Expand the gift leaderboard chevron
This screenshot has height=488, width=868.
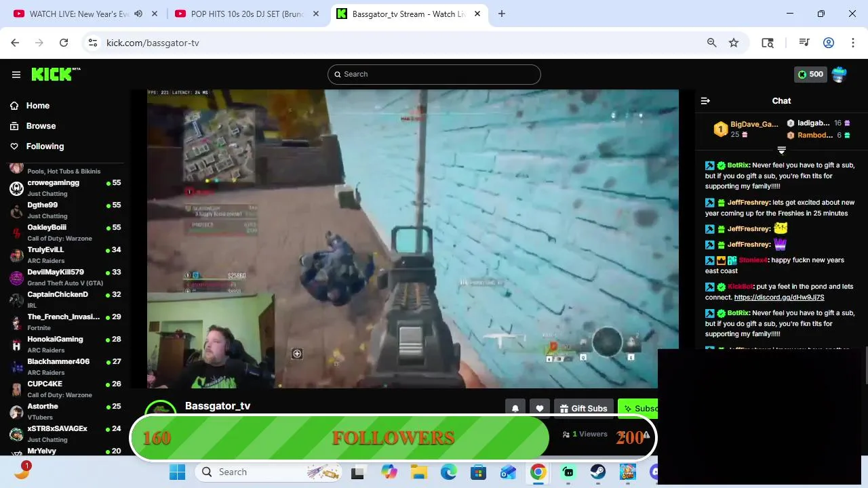tap(781, 150)
